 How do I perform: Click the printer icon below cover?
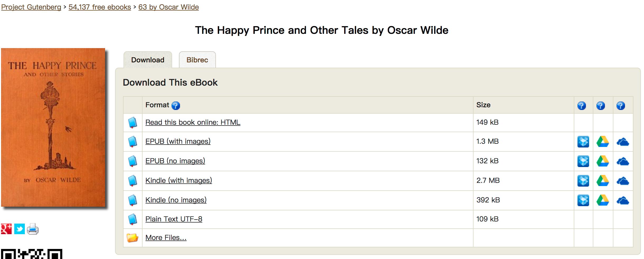(x=33, y=229)
